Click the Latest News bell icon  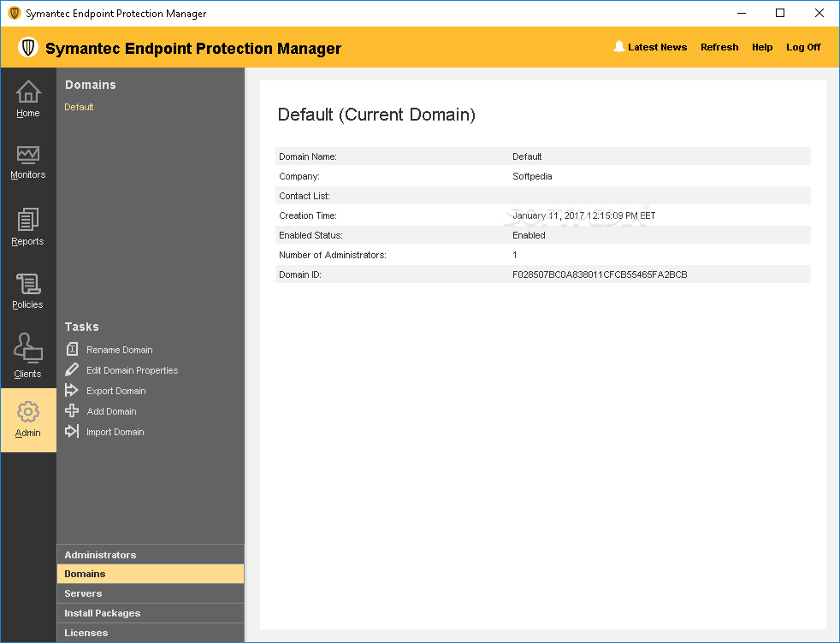(x=618, y=46)
